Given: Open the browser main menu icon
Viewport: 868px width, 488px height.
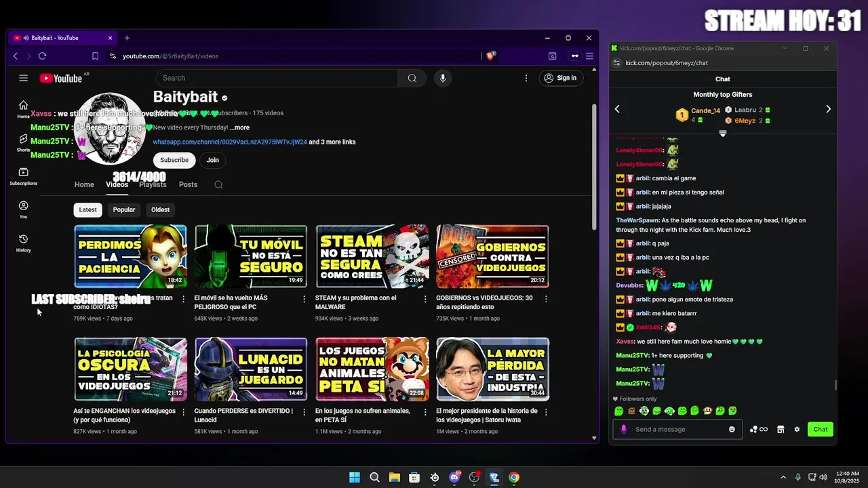Looking at the screenshot, I should [589, 56].
